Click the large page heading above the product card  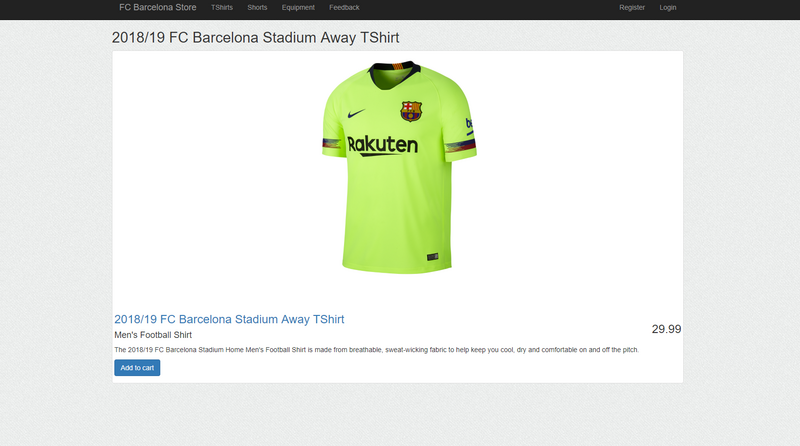click(x=255, y=38)
